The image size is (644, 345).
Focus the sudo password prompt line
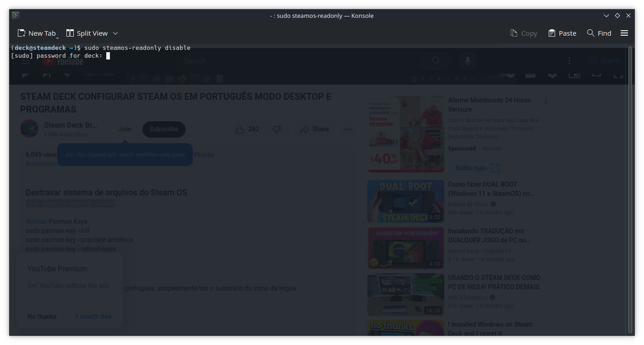[x=60, y=56]
